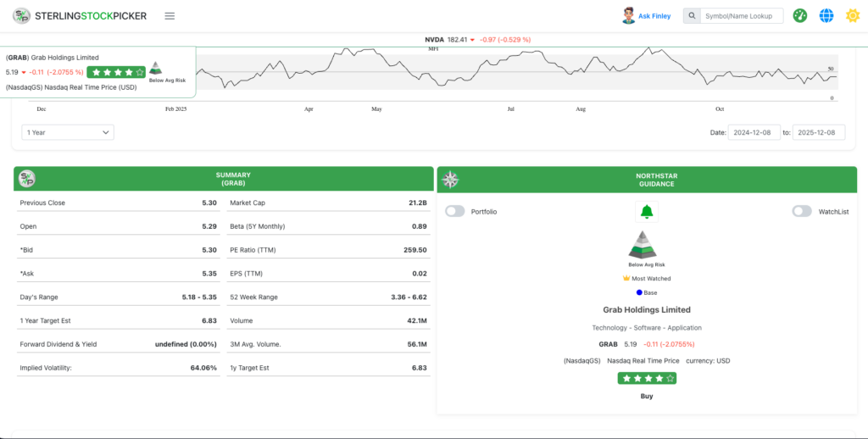Click the Day's Range value 5.18 - 5.35

[x=199, y=297]
